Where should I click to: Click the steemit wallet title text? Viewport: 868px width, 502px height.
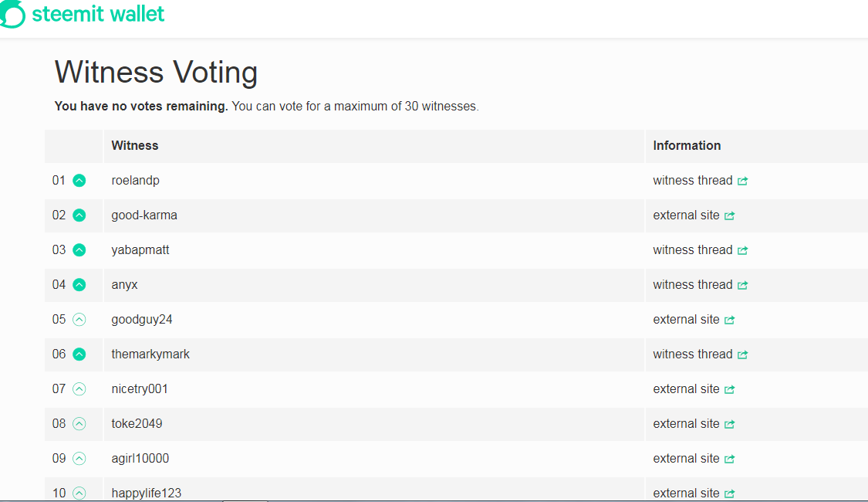(98, 14)
